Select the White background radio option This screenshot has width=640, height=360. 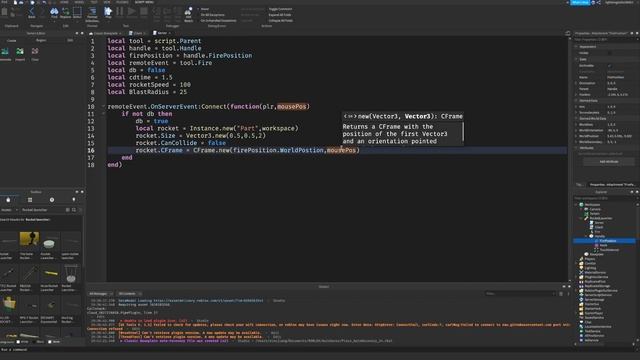click(18, 342)
